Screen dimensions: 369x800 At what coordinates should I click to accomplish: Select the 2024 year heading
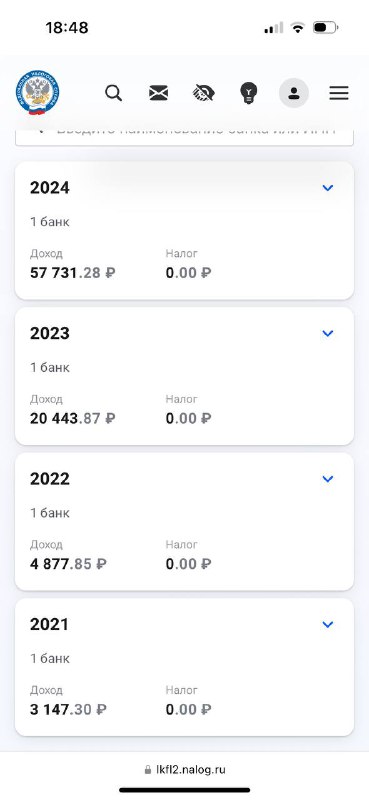(x=50, y=188)
